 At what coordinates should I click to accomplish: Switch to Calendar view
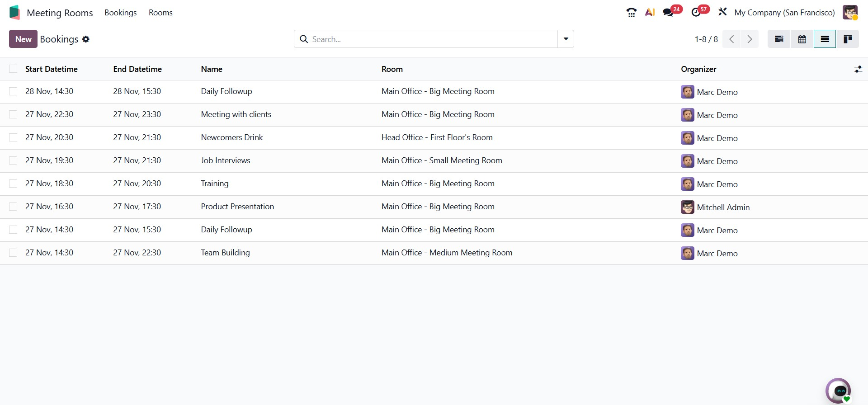pyautogui.click(x=802, y=39)
